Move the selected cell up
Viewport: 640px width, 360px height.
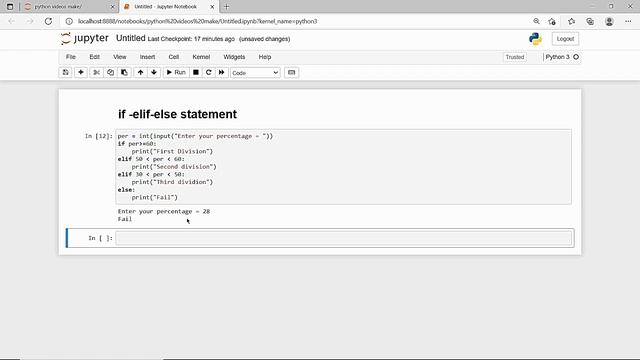[x=140, y=72]
